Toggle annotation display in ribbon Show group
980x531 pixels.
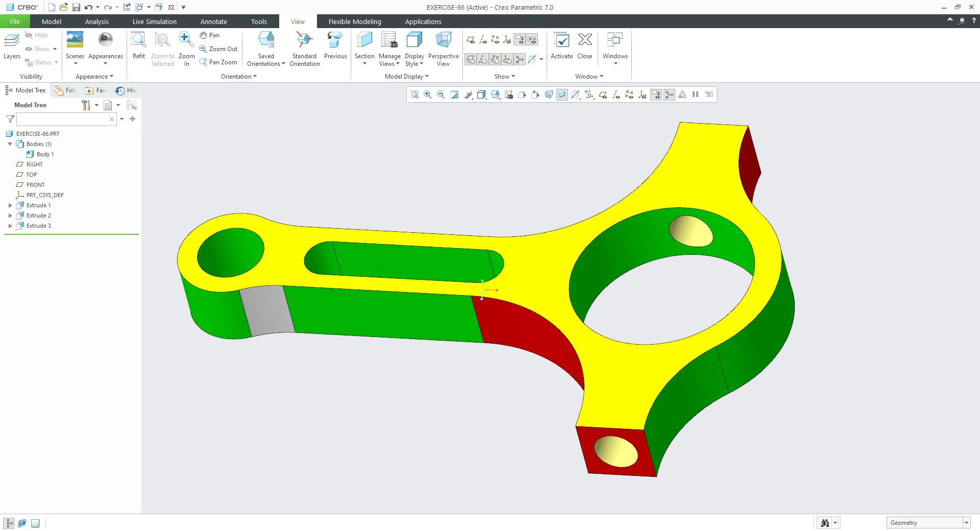(x=520, y=40)
